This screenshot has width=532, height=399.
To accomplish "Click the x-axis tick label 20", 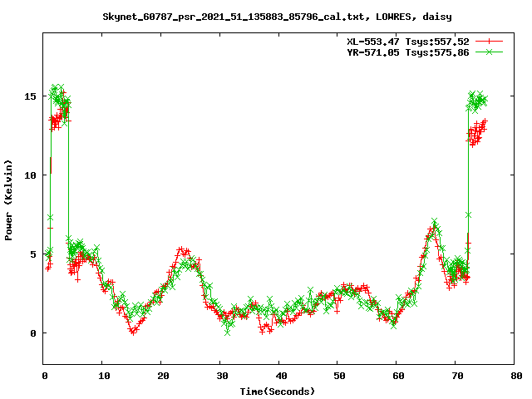I will coord(163,376).
